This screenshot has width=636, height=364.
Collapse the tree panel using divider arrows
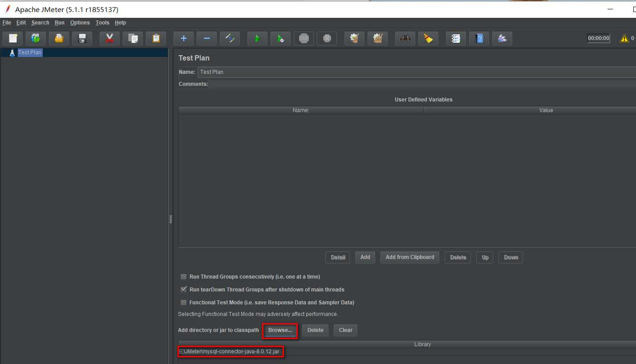pos(170,219)
